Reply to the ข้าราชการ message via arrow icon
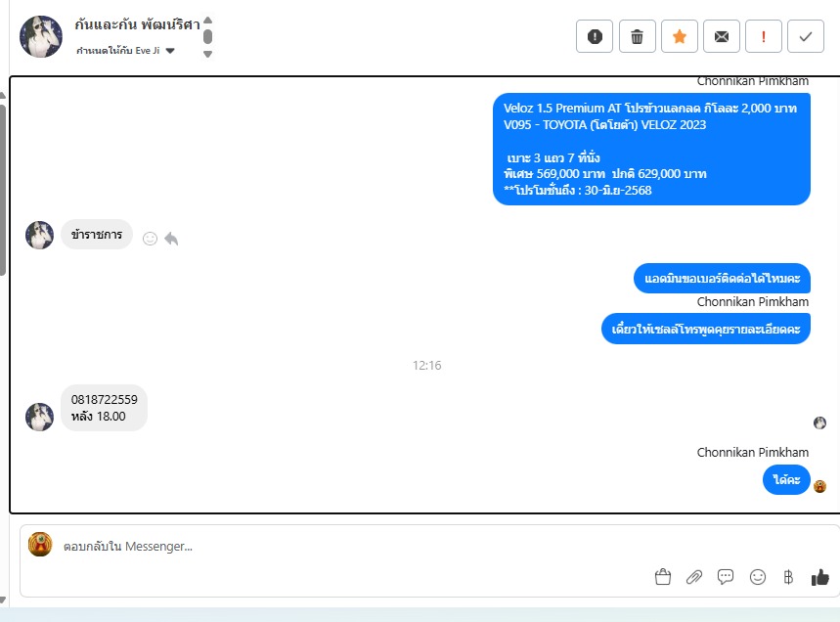840x622 pixels. (x=171, y=239)
